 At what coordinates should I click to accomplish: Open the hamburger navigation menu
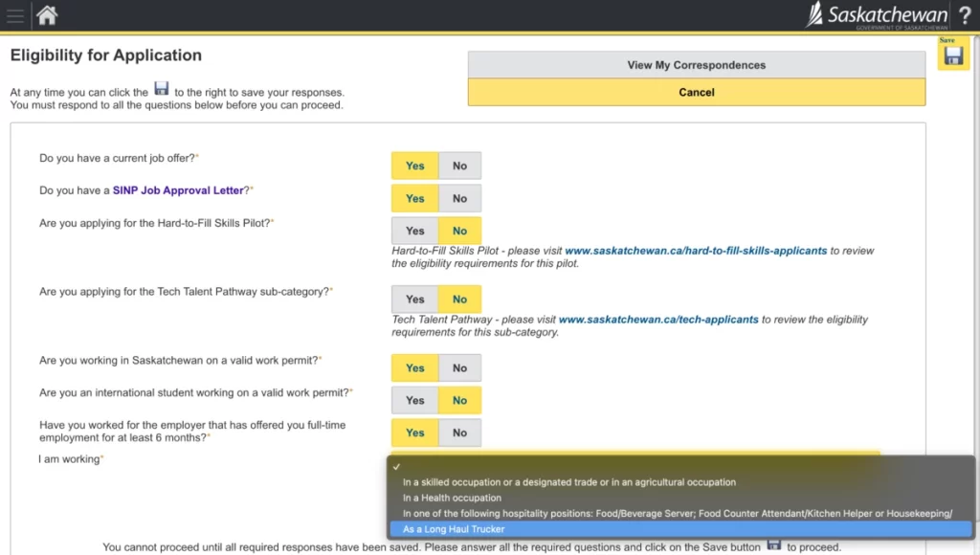(x=15, y=15)
